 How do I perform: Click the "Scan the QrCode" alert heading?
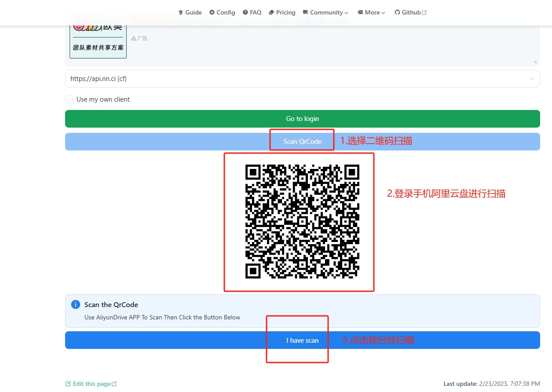point(111,304)
